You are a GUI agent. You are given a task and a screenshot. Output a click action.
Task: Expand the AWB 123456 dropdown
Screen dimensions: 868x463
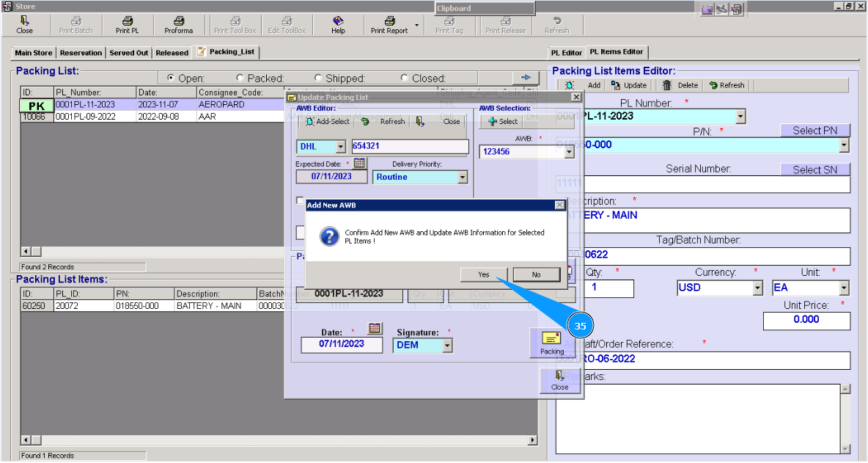click(x=569, y=152)
